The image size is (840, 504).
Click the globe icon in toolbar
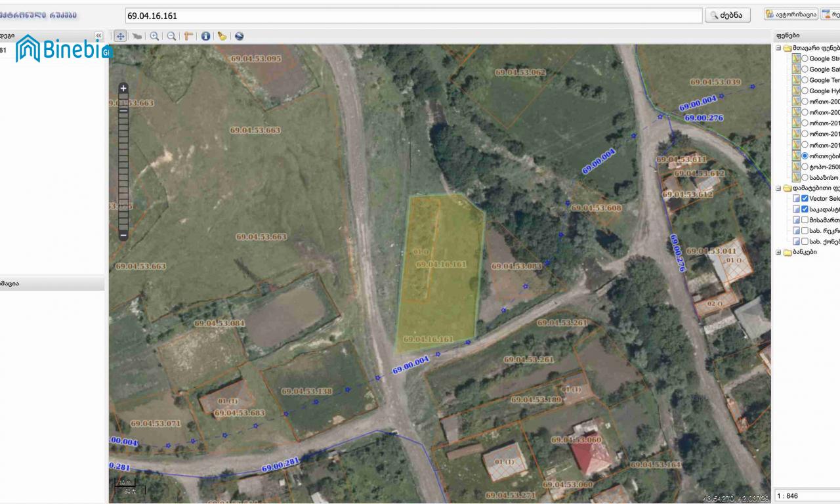point(240,36)
